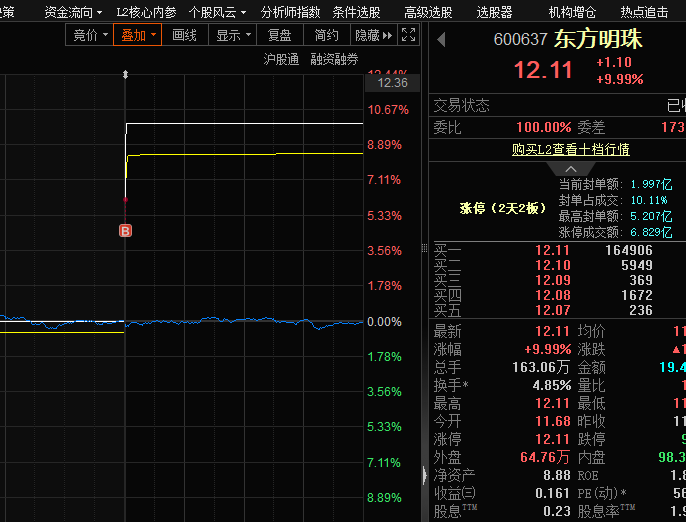
Task: Click the left arrow beside stock code 600637
Action: tap(441, 39)
